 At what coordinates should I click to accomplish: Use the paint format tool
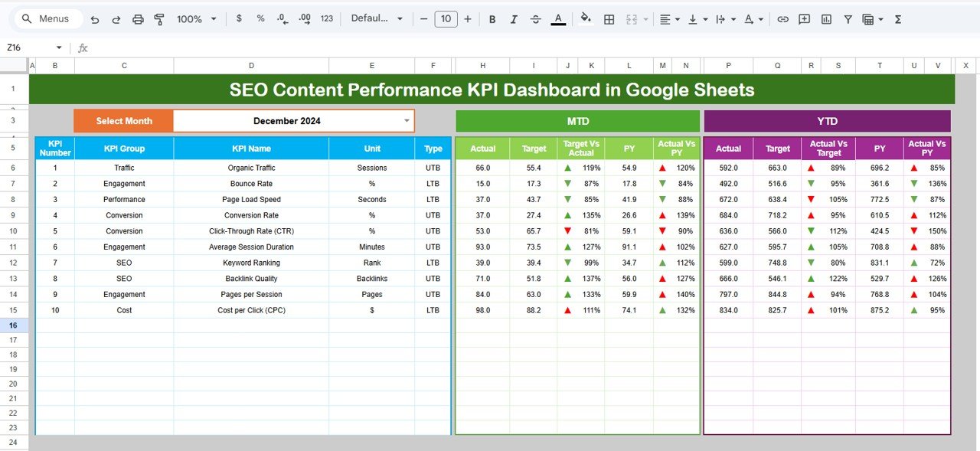(159, 18)
